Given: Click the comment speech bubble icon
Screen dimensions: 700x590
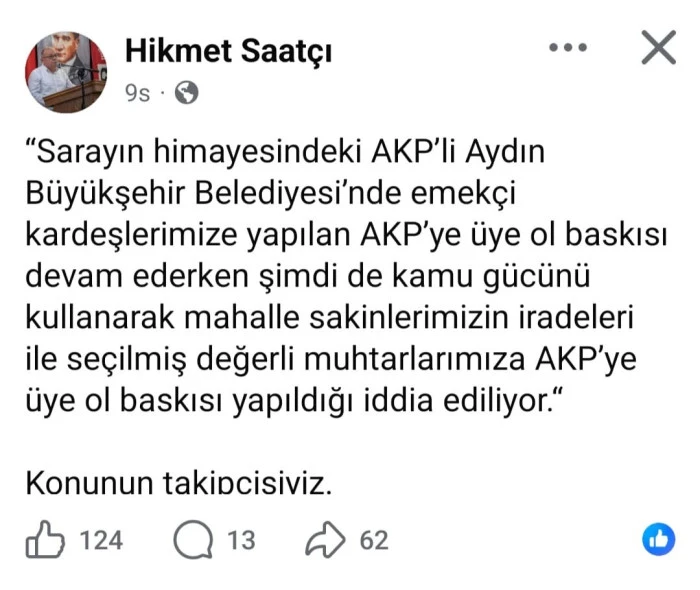Looking at the screenshot, I should click(193, 540).
